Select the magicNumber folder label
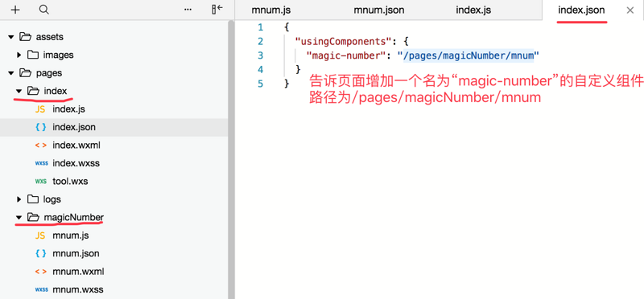 point(74,217)
